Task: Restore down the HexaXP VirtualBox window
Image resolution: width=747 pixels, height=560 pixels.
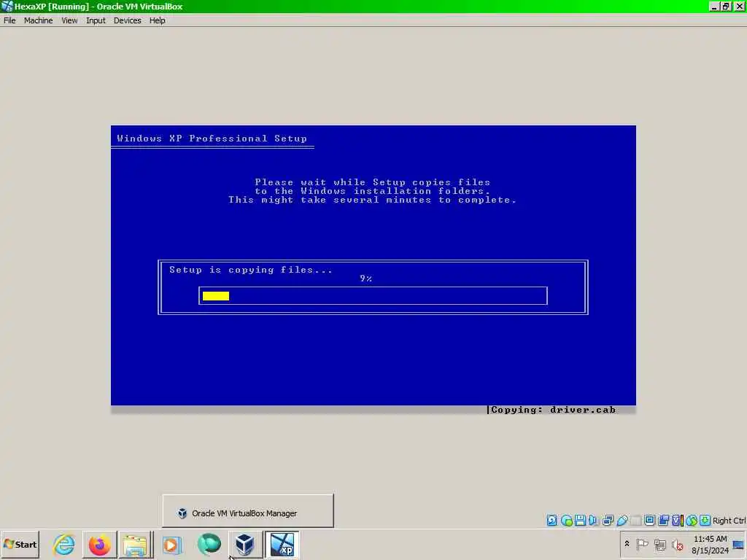Action: 726,7
